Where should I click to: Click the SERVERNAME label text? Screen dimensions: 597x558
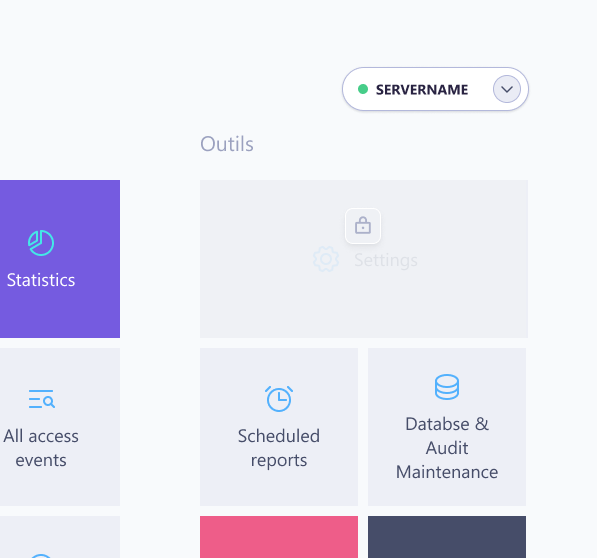pos(422,90)
